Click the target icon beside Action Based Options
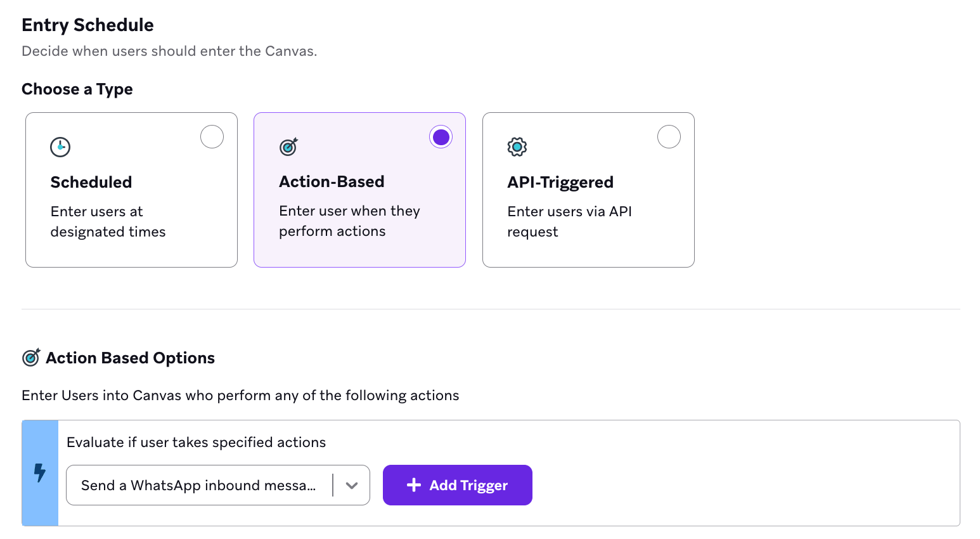This screenshot has height=539, width=980. click(x=31, y=358)
